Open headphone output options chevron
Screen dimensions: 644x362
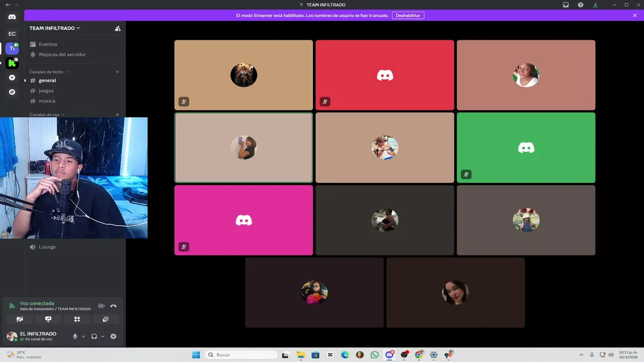tap(103, 336)
